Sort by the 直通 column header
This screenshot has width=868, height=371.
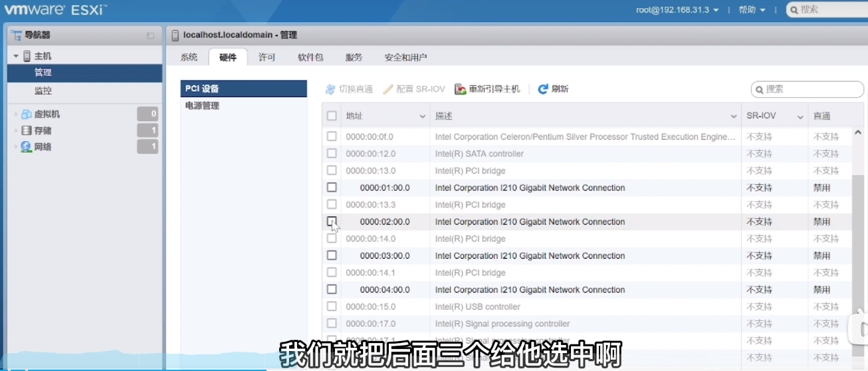click(822, 116)
